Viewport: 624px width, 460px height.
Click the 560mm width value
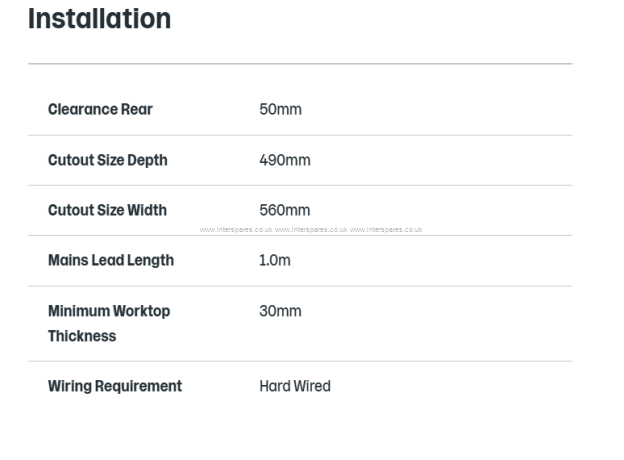[285, 210]
